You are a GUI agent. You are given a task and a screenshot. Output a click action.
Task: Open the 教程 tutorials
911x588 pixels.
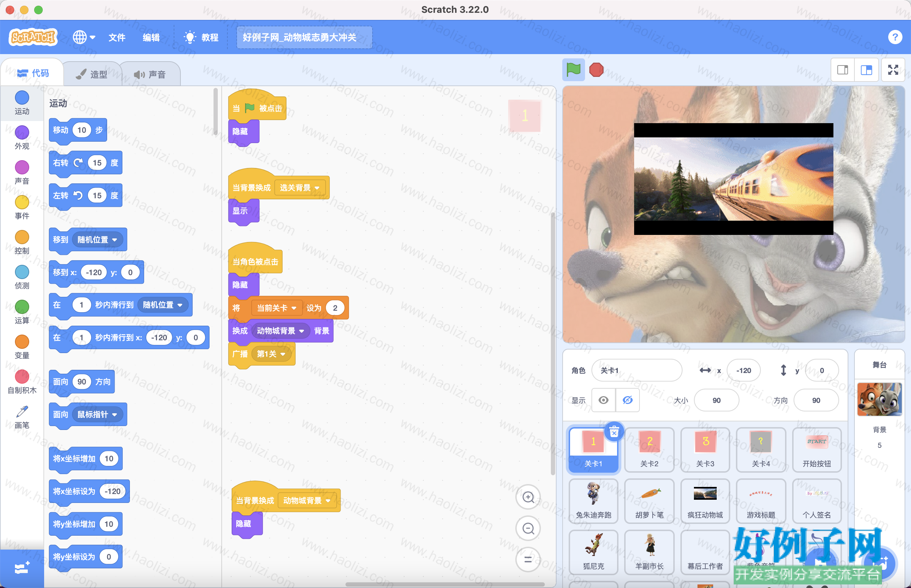[201, 37]
